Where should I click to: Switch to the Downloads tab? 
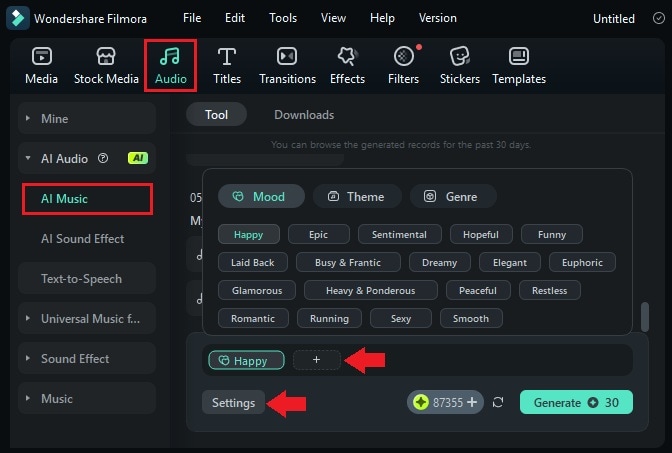point(304,114)
